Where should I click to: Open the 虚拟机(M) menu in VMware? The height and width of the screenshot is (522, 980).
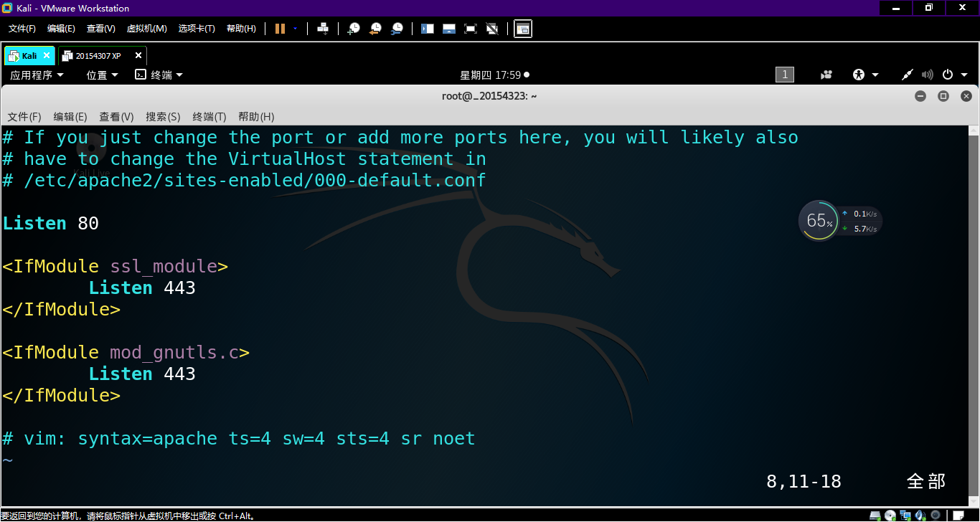[x=146, y=29]
